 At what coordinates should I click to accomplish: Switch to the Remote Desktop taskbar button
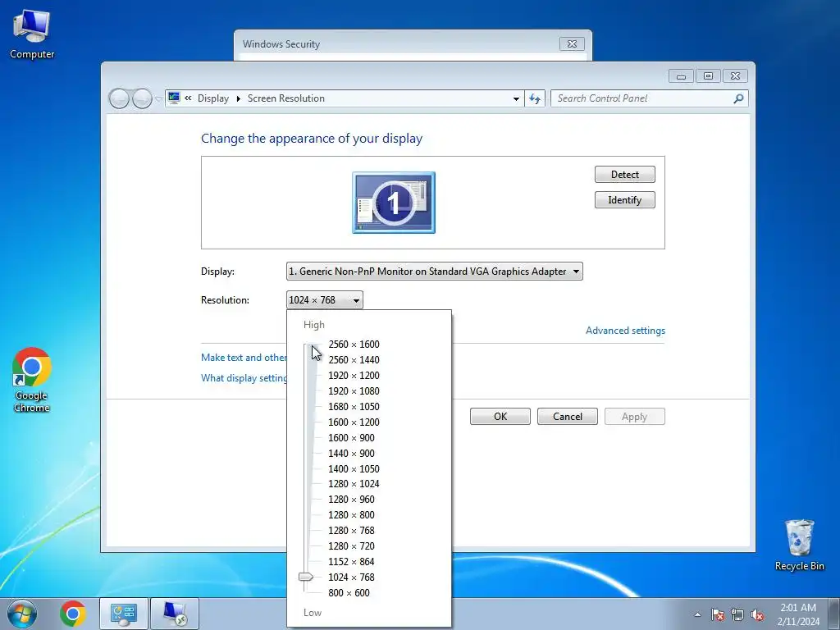pos(175,614)
